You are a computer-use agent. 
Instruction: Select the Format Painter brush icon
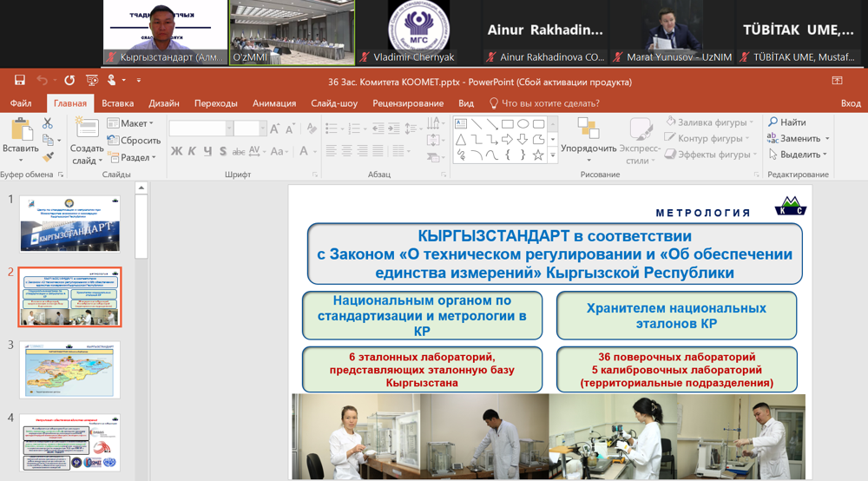pyautogui.click(x=48, y=157)
